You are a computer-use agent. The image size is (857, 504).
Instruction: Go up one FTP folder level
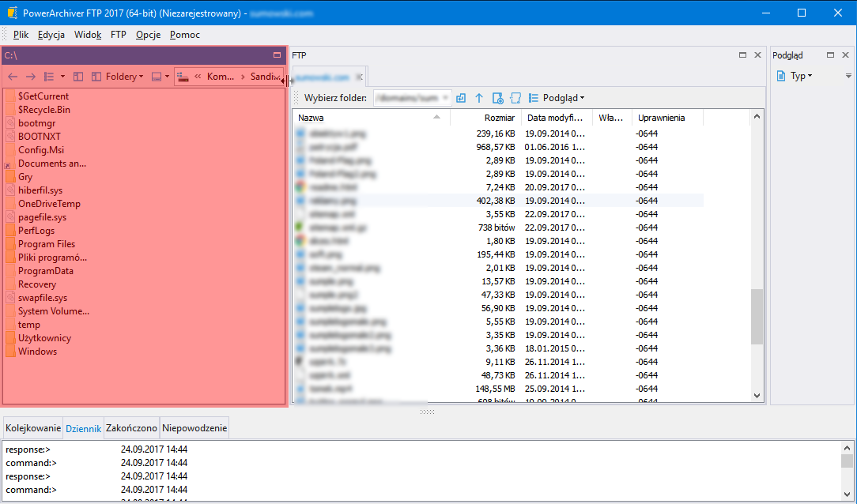coord(478,98)
